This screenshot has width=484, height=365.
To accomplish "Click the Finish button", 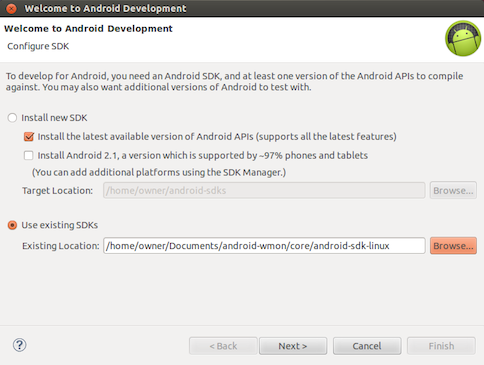I will [441, 346].
